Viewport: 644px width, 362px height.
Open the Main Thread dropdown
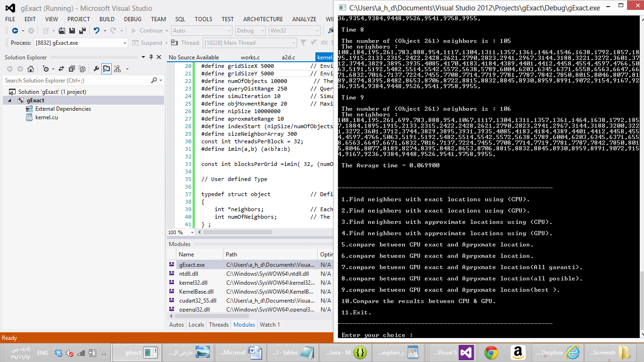coord(294,43)
